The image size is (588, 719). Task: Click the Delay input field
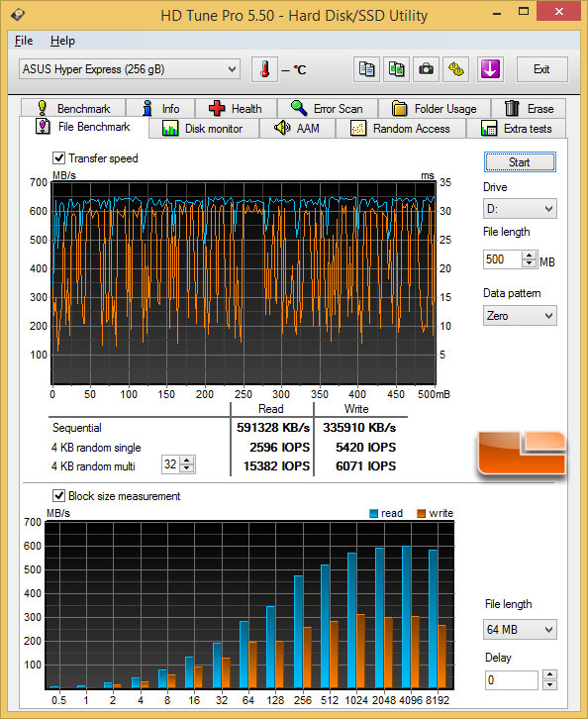[512, 680]
